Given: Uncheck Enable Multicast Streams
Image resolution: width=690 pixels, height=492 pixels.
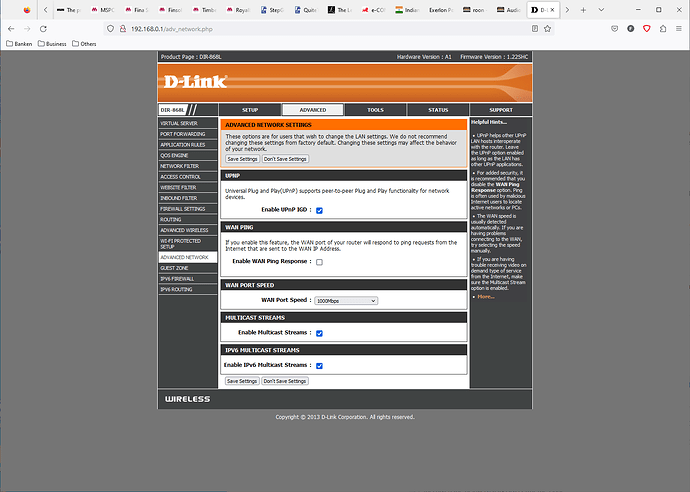Looking at the screenshot, I should click(x=319, y=333).
